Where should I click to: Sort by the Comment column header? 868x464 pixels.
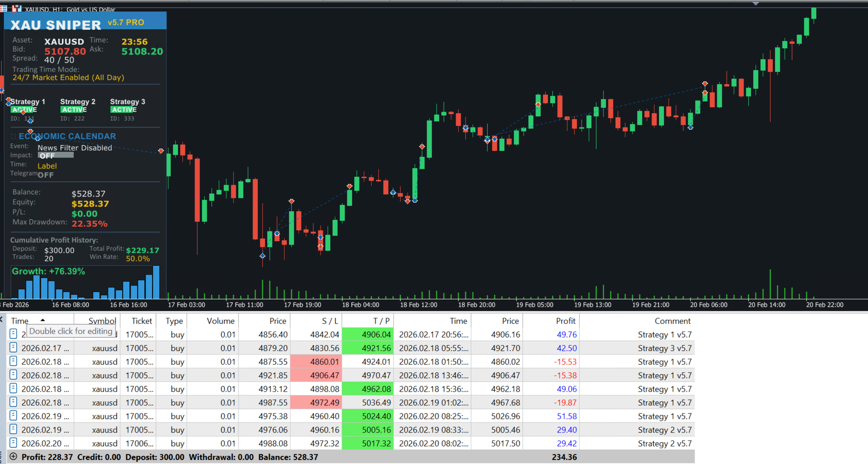(x=672, y=321)
